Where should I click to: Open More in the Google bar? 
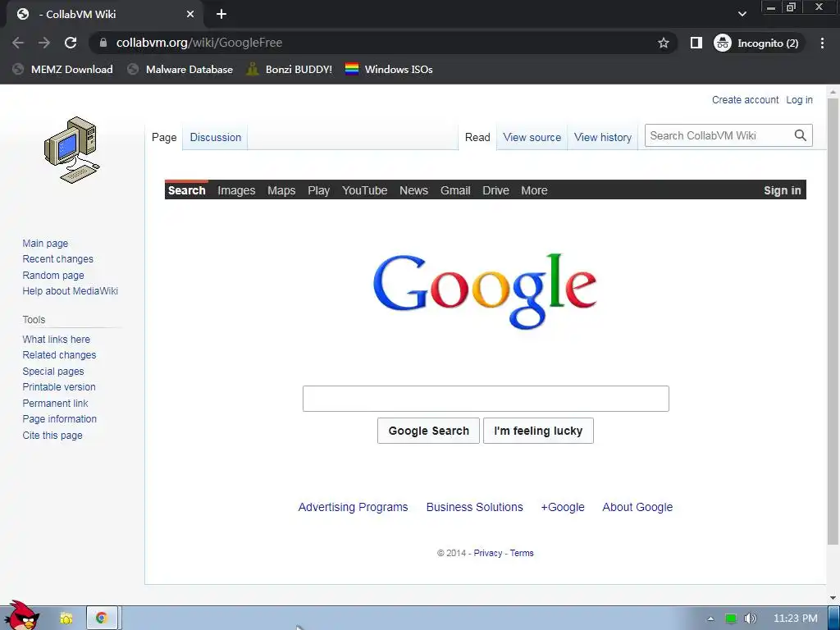pyautogui.click(x=534, y=190)
